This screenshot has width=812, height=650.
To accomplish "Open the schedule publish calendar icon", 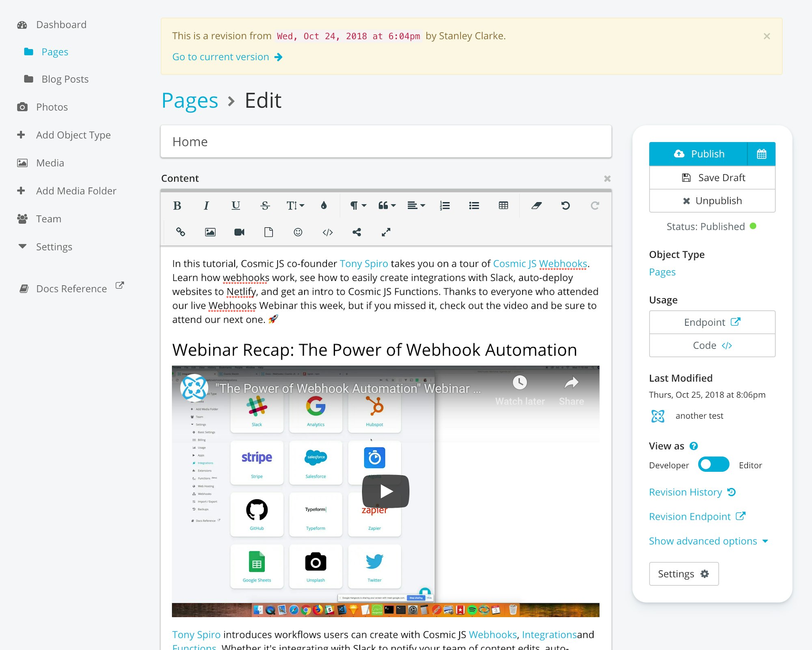I will click(x=761, y=154).
